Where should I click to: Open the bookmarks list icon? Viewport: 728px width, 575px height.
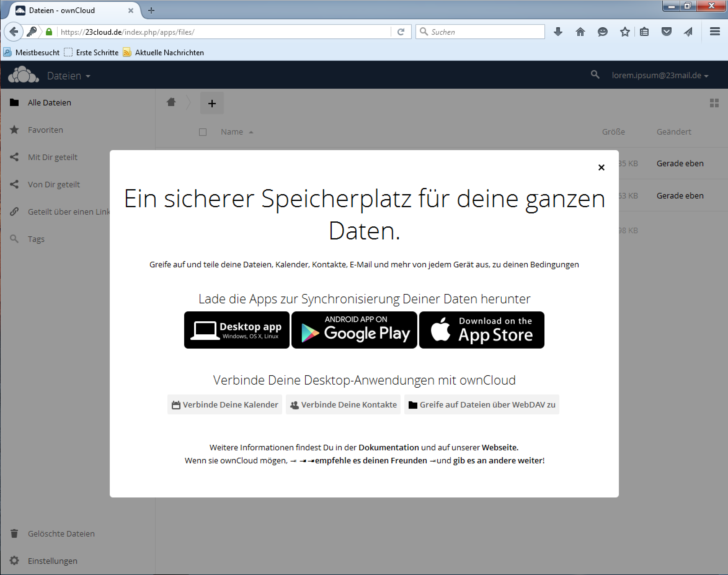click(x=644, y=32)
